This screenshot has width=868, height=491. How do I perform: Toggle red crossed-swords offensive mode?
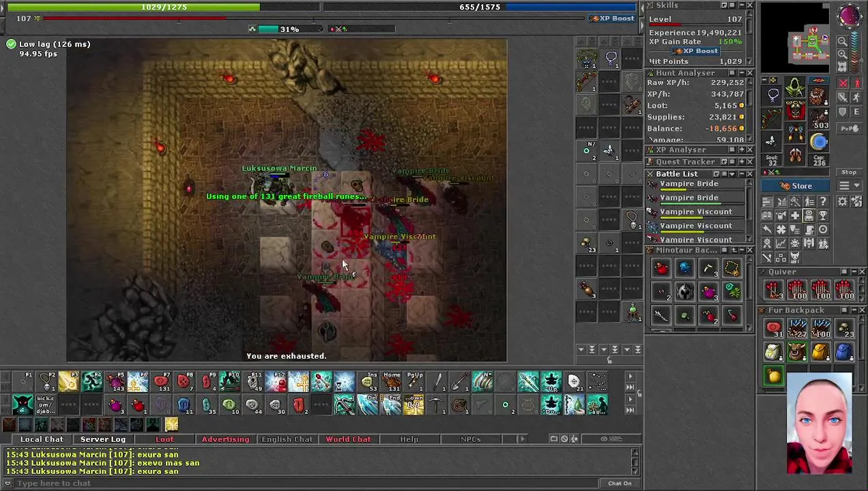pyautogui.click(x=843, y=83)
